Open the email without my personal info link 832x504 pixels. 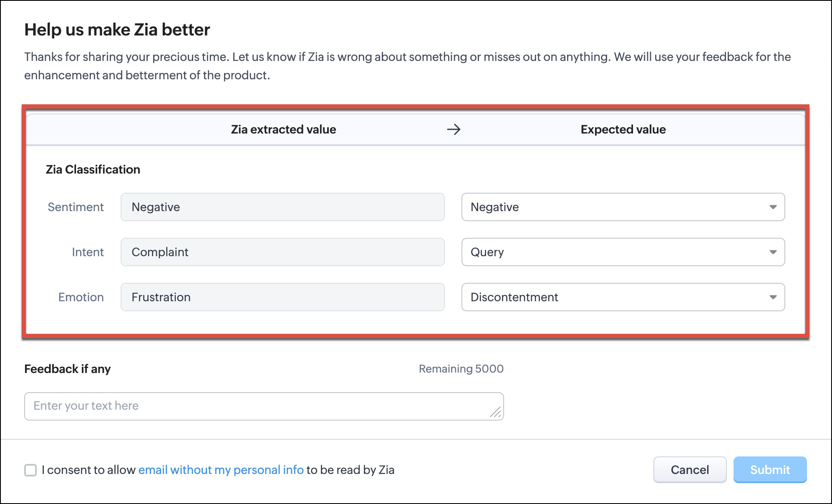(x=221, y=470)
